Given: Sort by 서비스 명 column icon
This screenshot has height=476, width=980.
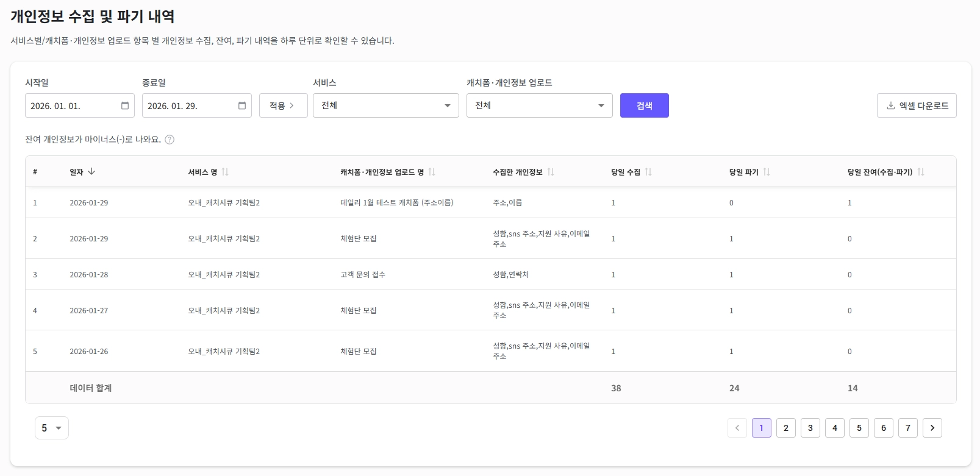Looking at the screenshot, I should tap(225, 172).
